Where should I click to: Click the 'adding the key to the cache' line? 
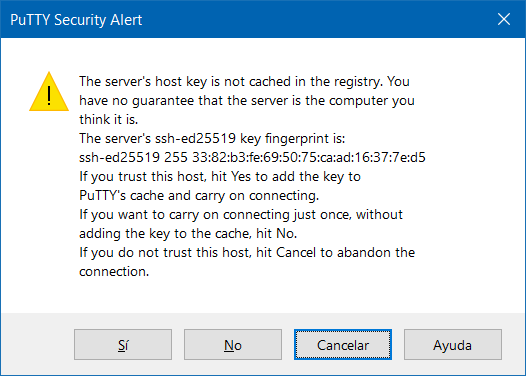(188, 233)
